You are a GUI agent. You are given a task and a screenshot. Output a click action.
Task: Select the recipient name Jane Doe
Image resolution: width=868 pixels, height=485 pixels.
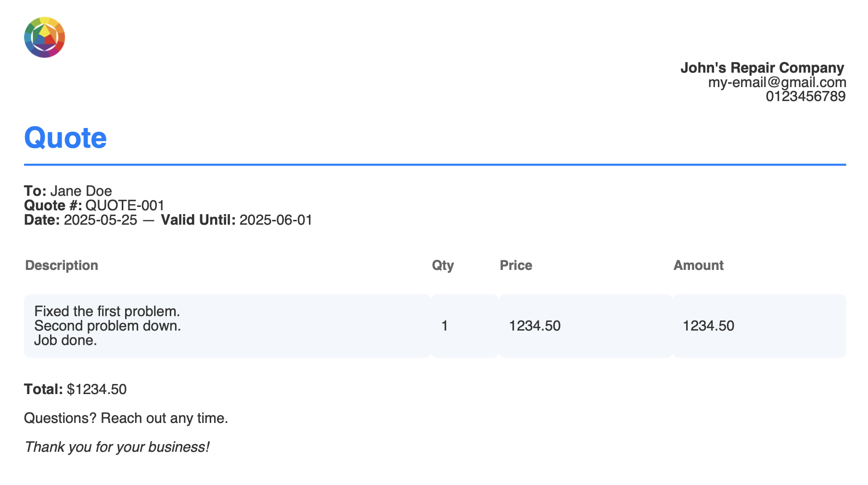pos(81,191)
